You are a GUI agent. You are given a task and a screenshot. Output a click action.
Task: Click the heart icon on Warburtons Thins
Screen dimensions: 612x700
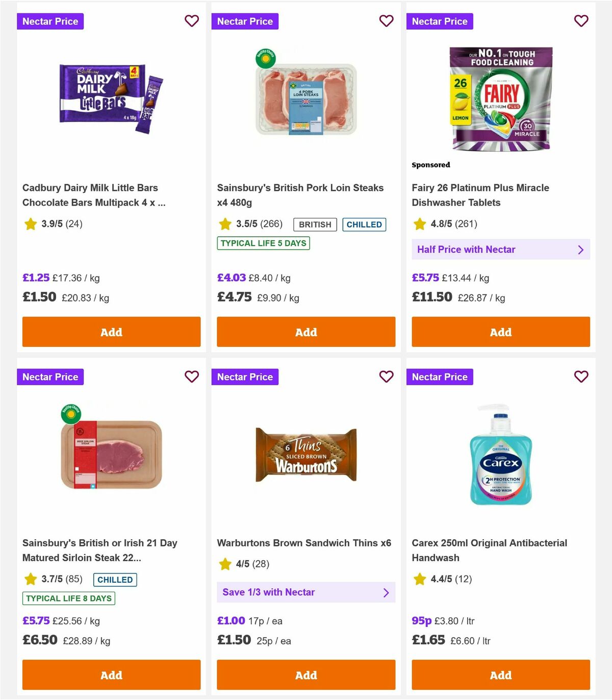point(387,377)
